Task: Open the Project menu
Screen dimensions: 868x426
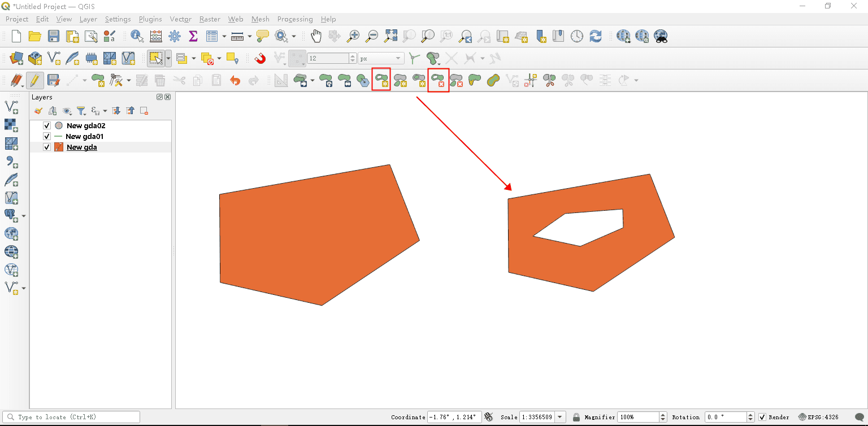Action: (x=17, y=19)
